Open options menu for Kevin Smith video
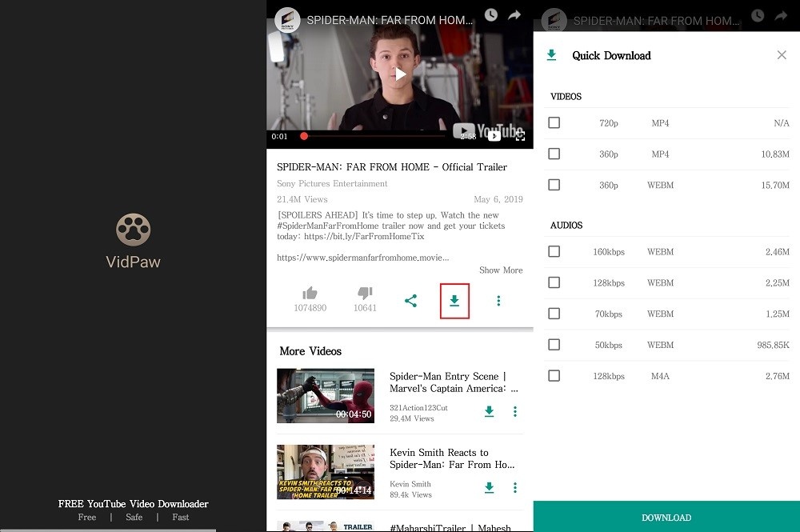The image size is (800, 532). [514, 488]
